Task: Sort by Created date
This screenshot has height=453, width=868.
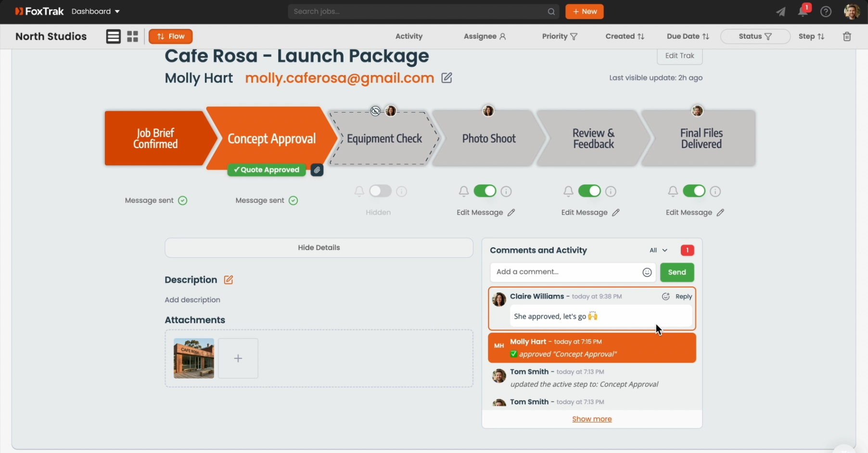Action: [625, 37]
